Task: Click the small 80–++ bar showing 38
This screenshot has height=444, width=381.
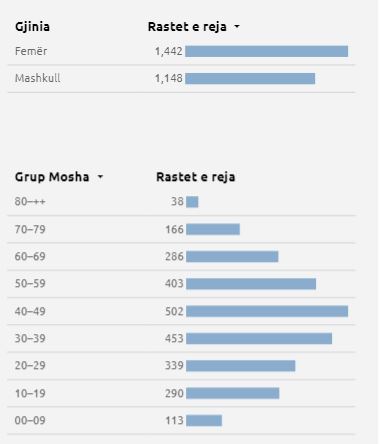Action: pos(192,202)
